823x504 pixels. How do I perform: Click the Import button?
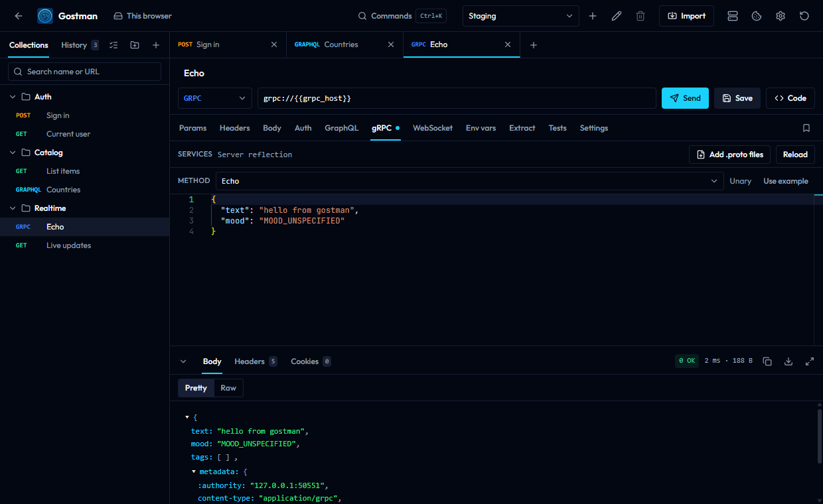pyautogui.click(x=686, y=16)
